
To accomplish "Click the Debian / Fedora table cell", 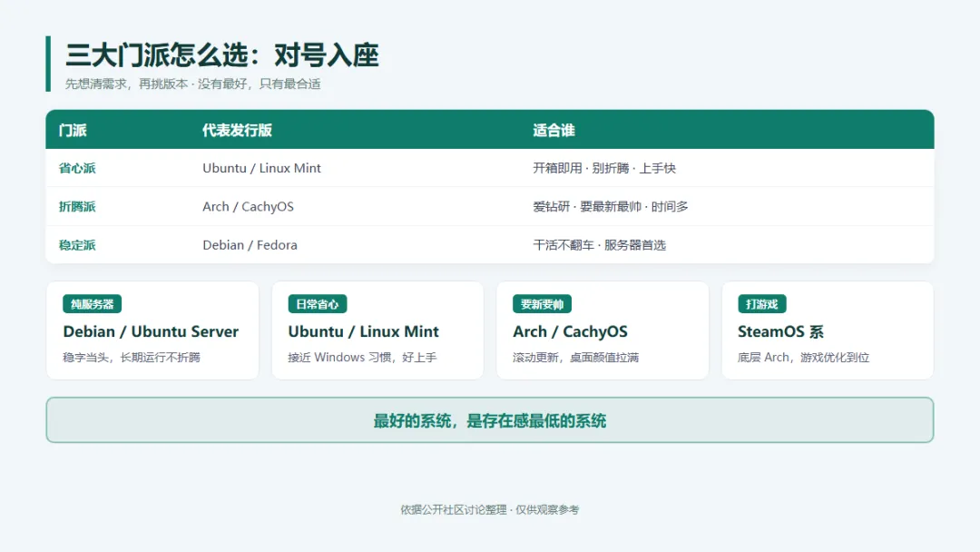I will click(250, 245).
